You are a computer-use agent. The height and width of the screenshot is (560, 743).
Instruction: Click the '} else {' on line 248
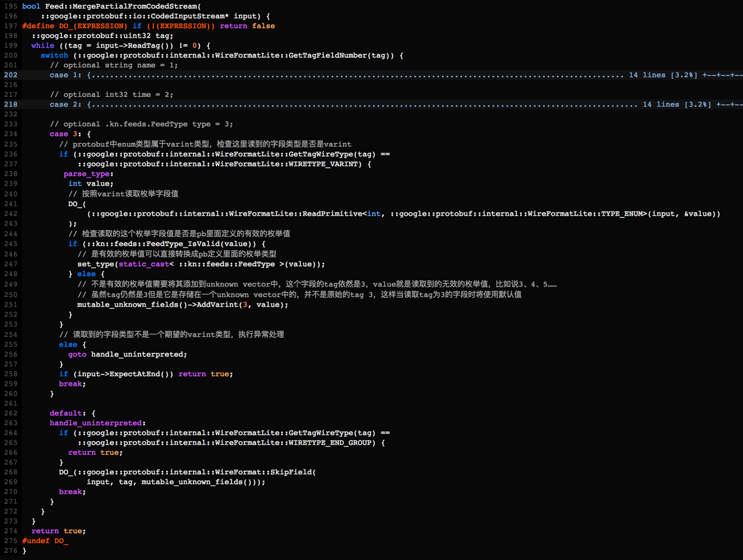click(86, 274)
